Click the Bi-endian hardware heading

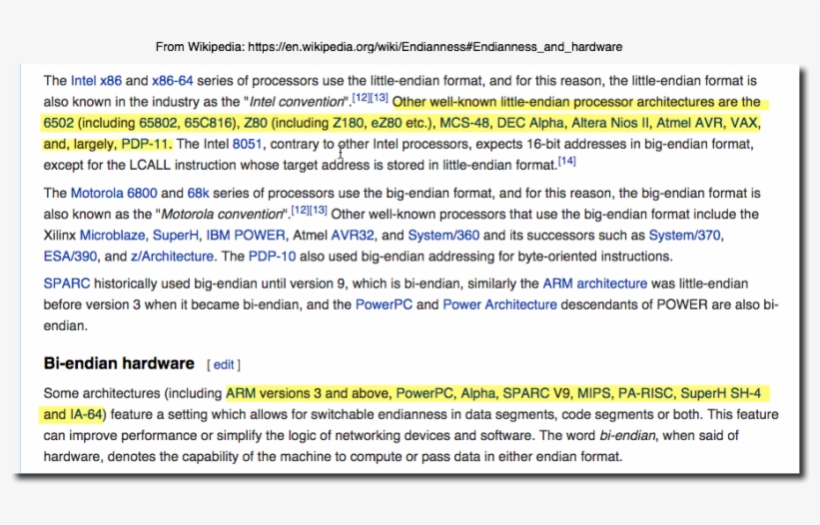point(119,363)
